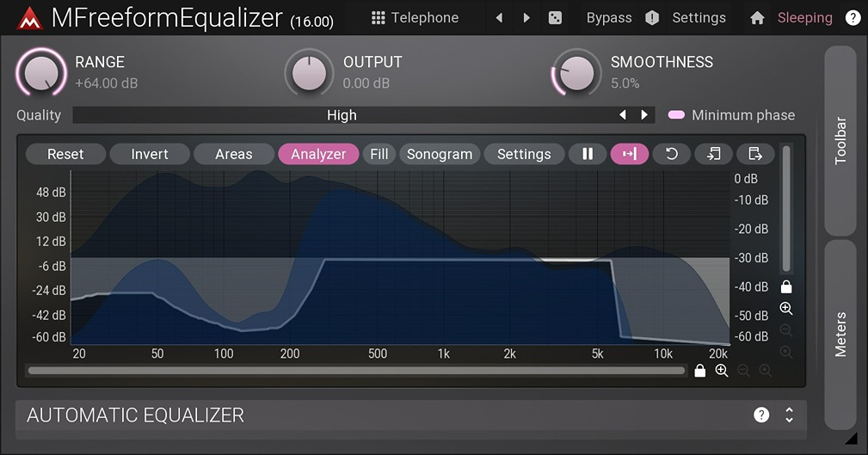Viewport: 868px width, 455px height.
Task: Click the Output knob
Action: [309, 72]
